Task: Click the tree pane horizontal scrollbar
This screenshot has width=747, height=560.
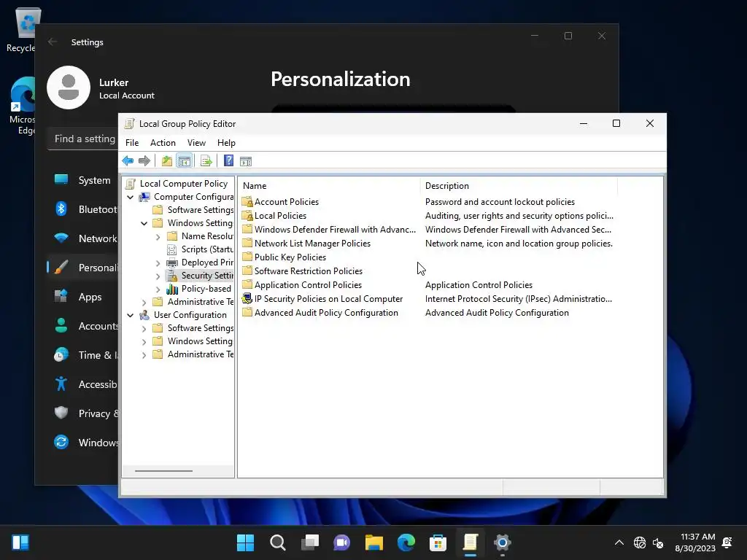Action: click(164, 471)
